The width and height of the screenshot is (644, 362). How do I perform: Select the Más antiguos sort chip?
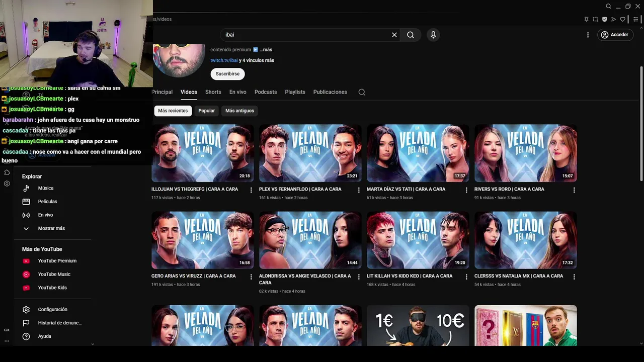tap(239, 111)
